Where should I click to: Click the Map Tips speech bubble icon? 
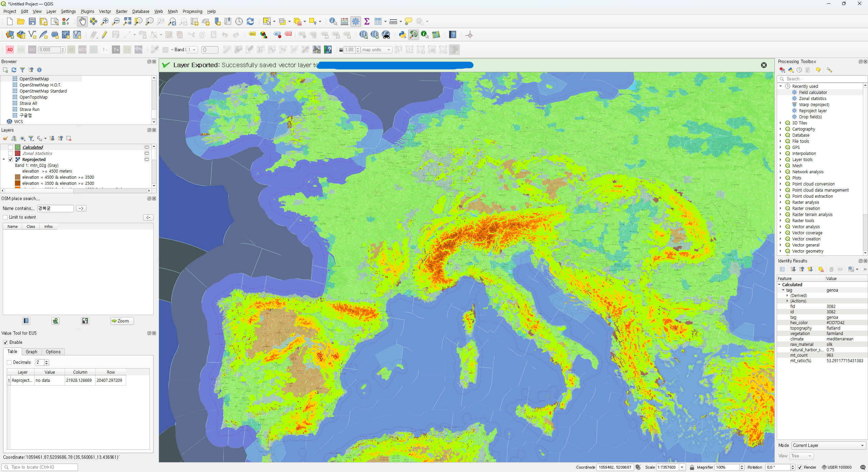point(409,21)
